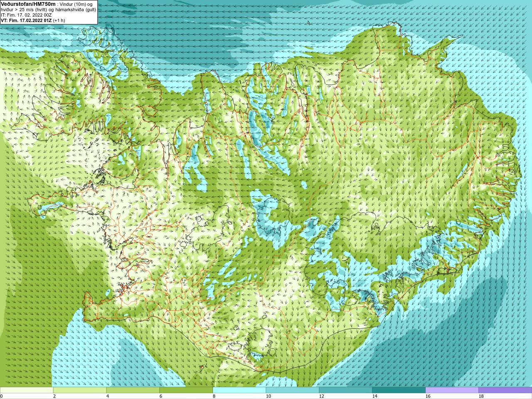
Task: Click the 'IT: Fim. 17. 02. 2022 00Z' line
Action: pyautogui.click(x=26, y=15)
